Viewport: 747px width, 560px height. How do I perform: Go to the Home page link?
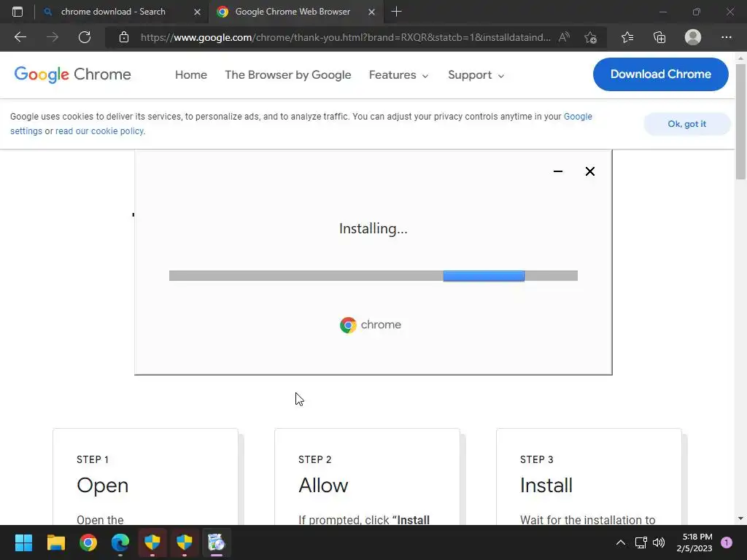point(191,75)
